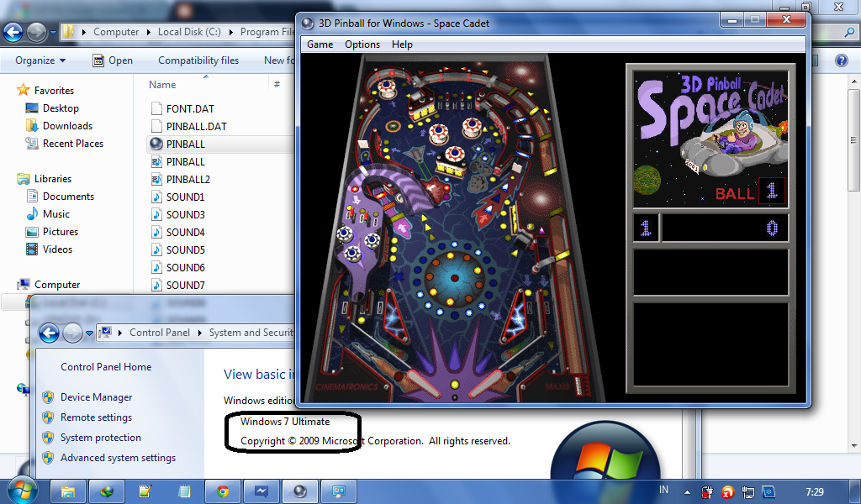Click Compatibility files in Explorer toolbar

coord(198,60)
